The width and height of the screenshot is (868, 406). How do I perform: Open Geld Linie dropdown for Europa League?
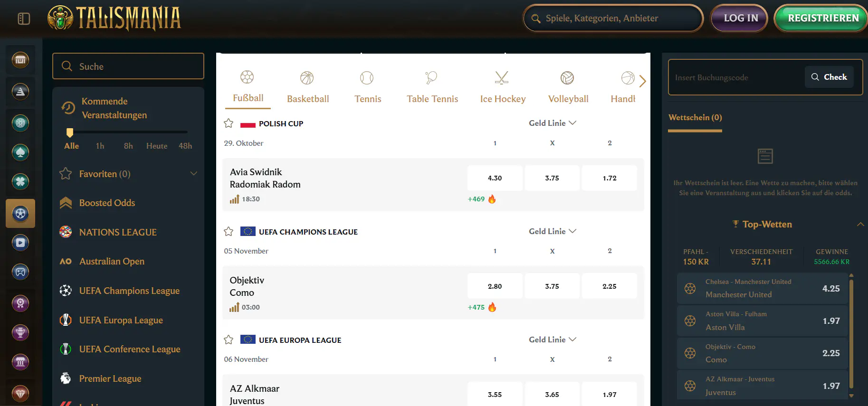pyautogui.click(x=553, y=340)
